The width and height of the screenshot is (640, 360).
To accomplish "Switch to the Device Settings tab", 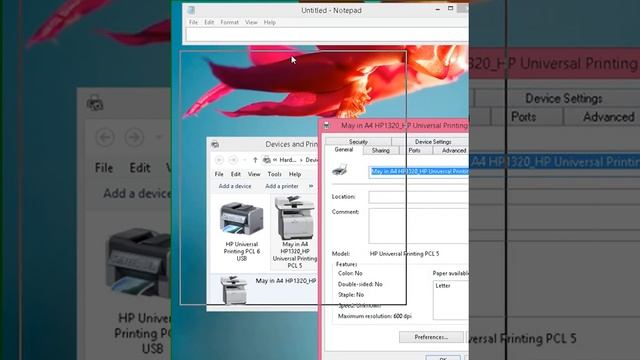I will click(x=433, y=142).
